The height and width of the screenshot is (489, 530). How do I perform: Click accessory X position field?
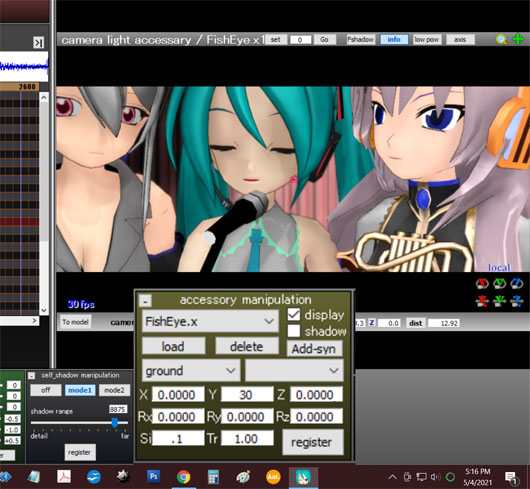178,394
